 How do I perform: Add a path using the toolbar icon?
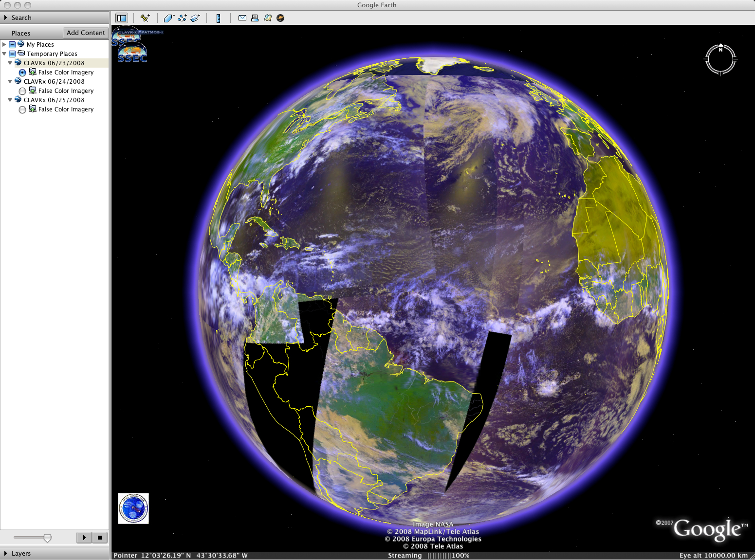[183, 18]
